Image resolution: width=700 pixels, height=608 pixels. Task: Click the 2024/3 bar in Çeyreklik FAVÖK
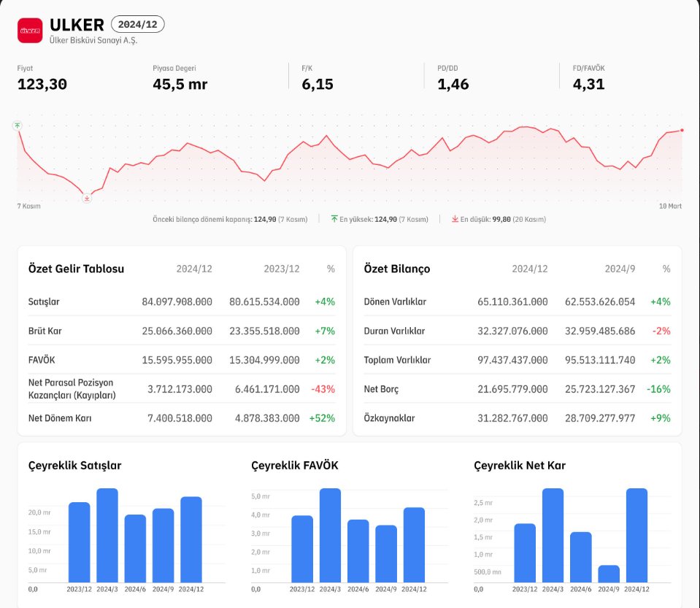[x=331, y=535]
